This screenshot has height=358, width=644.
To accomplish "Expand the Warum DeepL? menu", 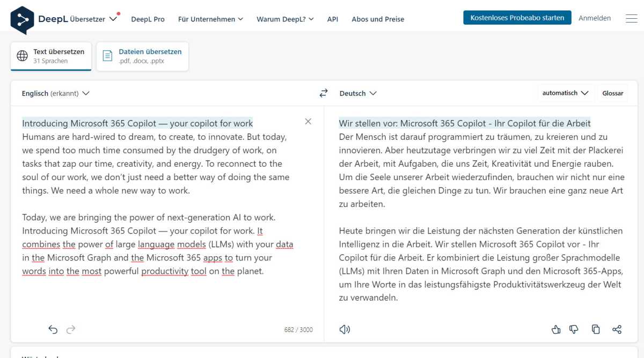I will coord(285,19).
